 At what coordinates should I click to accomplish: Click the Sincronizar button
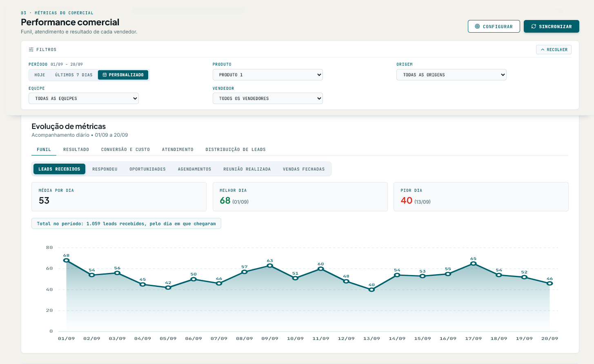point(552,26)
